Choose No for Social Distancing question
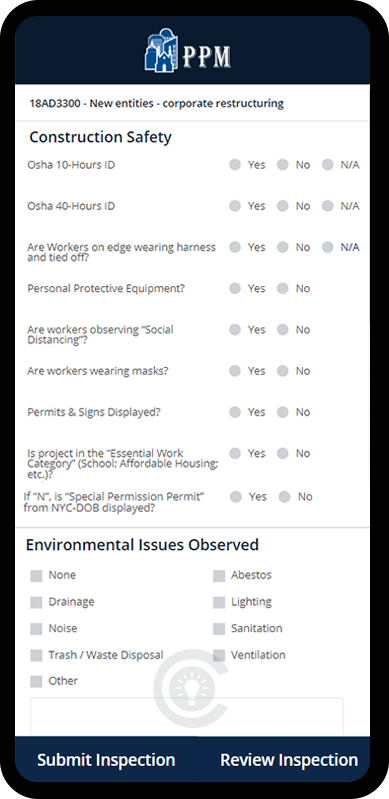The width and height of the screenshot is (389, 799). 283,330
